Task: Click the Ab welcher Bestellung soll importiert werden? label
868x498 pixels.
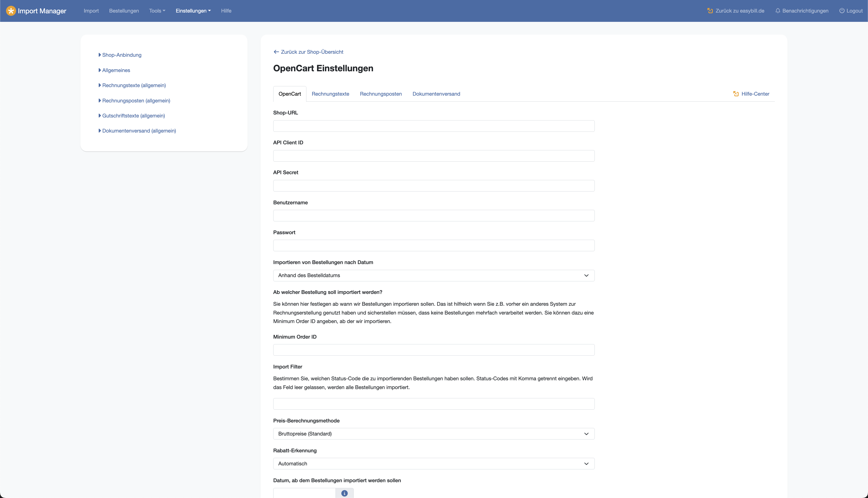Action: 328,292
